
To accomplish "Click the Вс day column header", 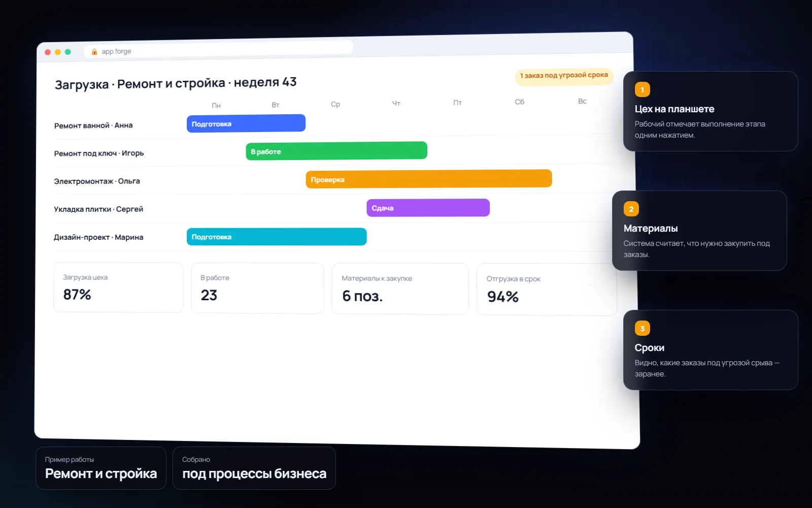I will (582, 101).
